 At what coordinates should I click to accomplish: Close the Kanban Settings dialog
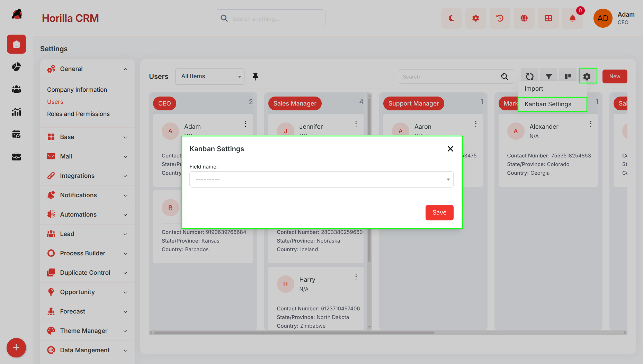(450, 149)
